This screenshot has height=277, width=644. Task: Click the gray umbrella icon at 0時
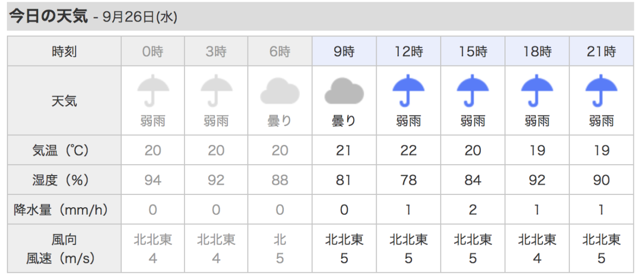pyautogui.click(x=153, y=92)
